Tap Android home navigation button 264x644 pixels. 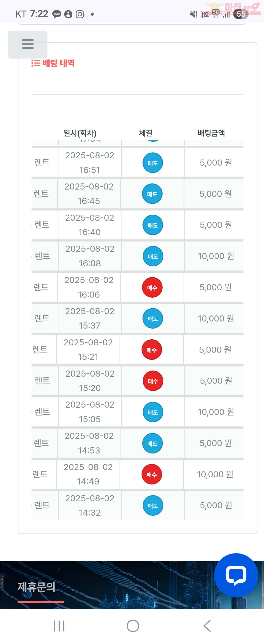(x=133, y=626)
